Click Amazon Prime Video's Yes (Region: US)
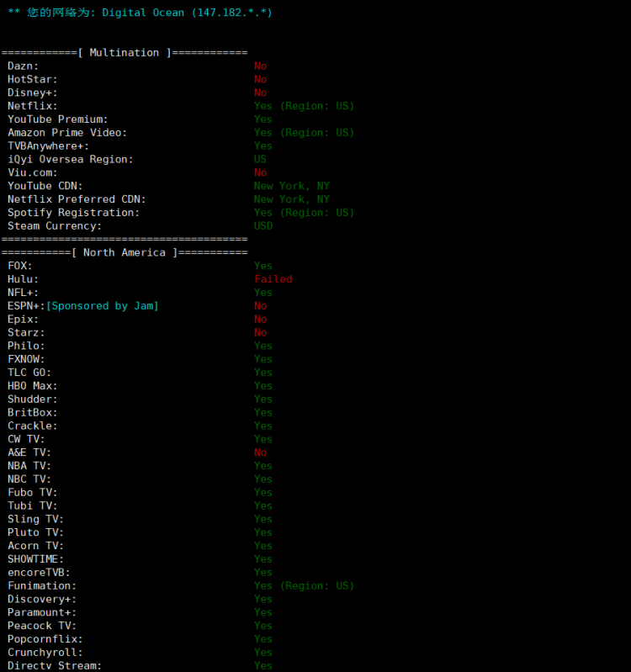 pyautogui.click(x=304, y=132)
